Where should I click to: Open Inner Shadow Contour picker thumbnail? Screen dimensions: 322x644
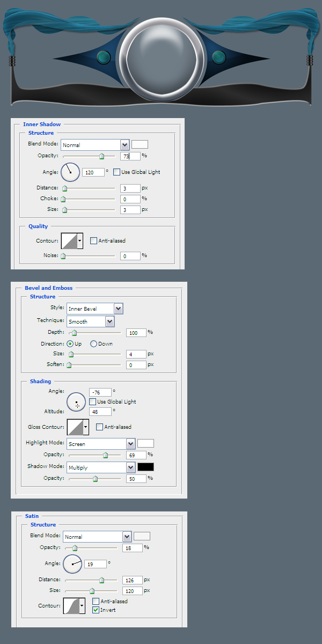69,241
